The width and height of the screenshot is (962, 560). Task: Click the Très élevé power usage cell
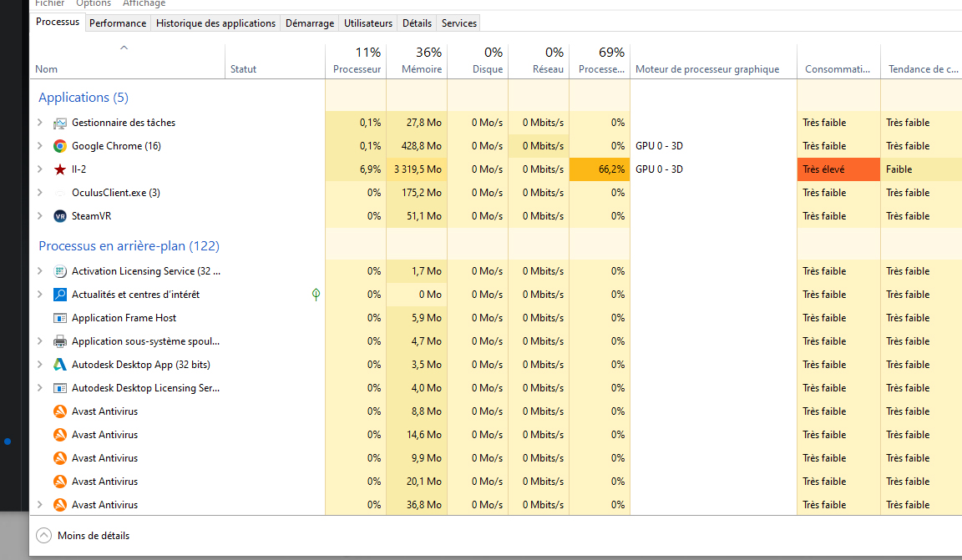click(838, 169)
